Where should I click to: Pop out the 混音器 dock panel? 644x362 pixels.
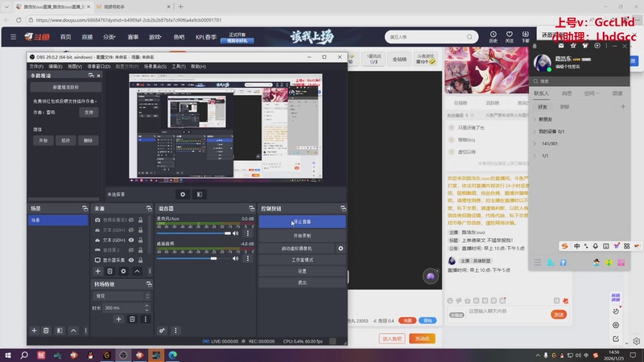coord(251,208)
